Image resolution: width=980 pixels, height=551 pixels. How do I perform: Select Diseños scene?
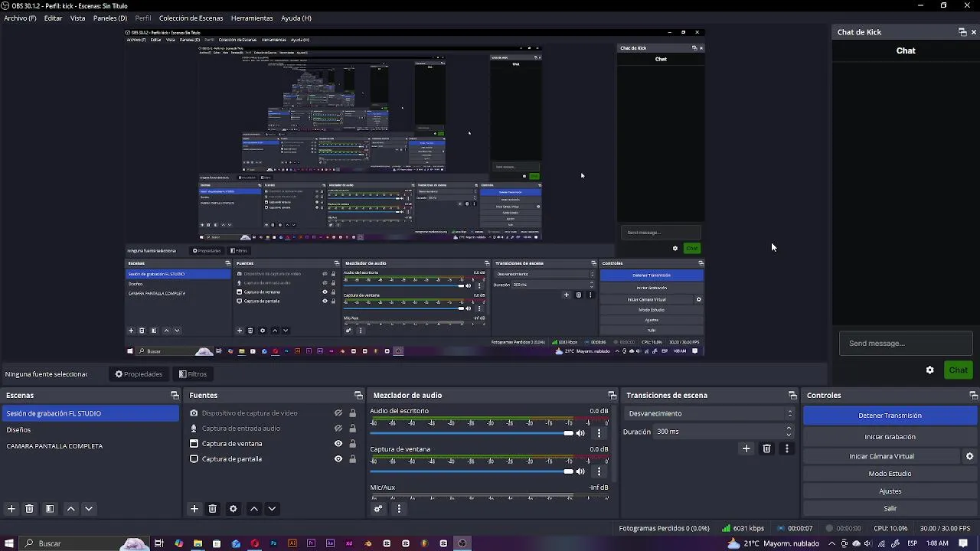[x=90, y=430]
